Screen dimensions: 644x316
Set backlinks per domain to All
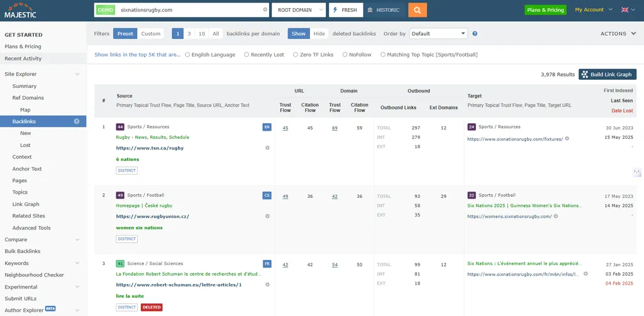tap(216, 34)
